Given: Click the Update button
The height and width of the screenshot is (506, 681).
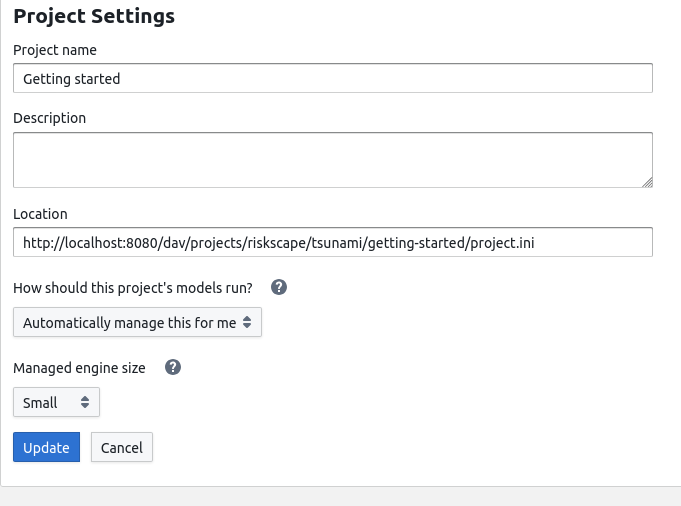Looking at the screenshot, I should (46, 447).
